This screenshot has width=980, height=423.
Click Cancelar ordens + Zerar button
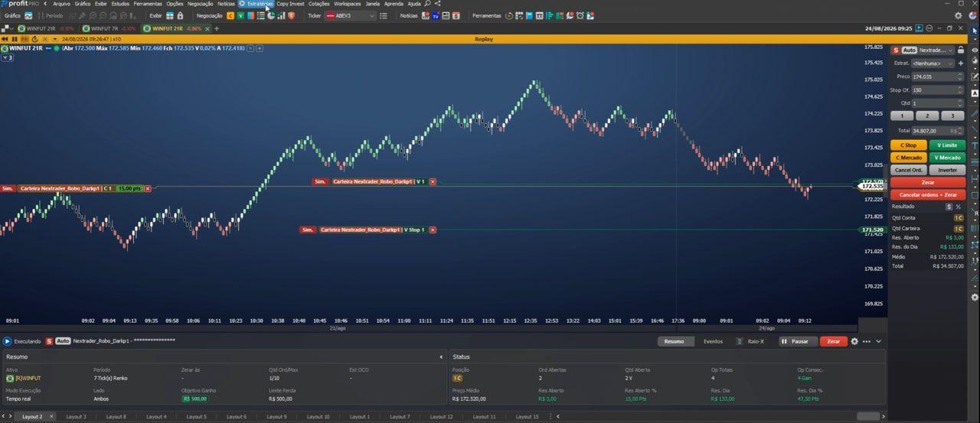coord(928,195)
